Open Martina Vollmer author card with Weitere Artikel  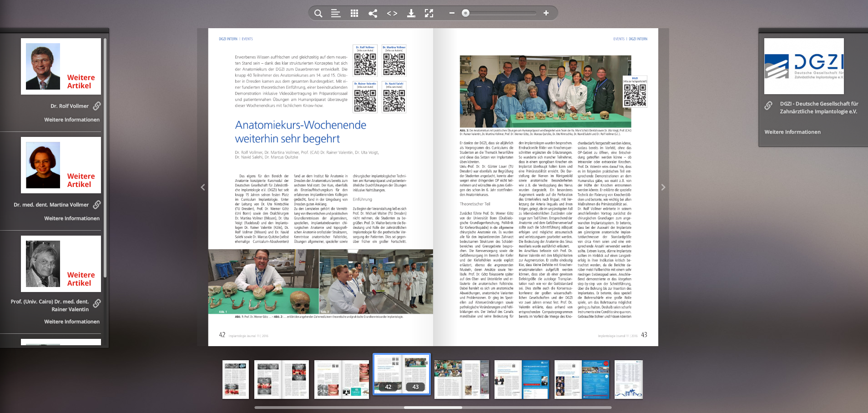(x=61, y=165)
